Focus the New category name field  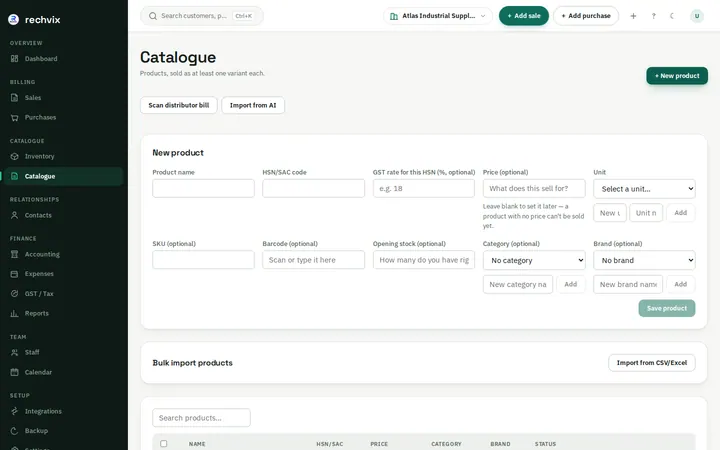(518, 284)
